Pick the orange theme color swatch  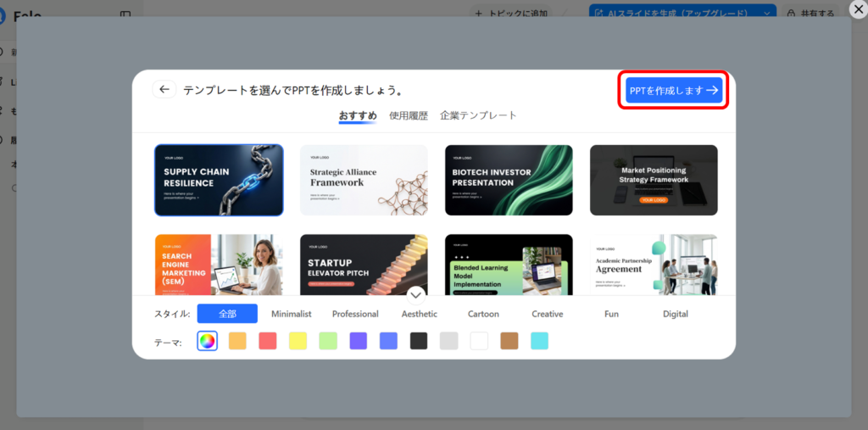click(237, 341)
